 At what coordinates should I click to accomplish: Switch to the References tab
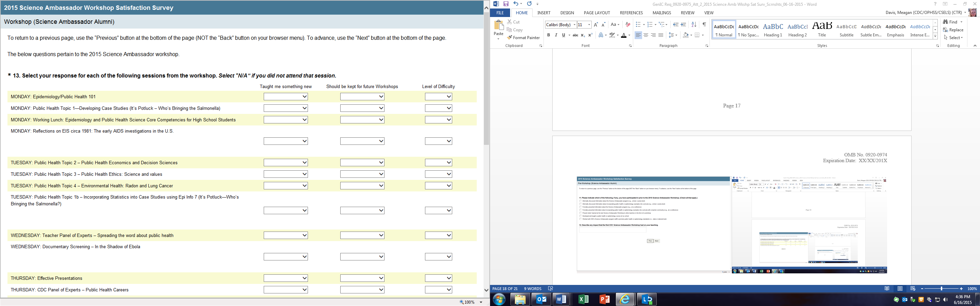tap(631, 13)
